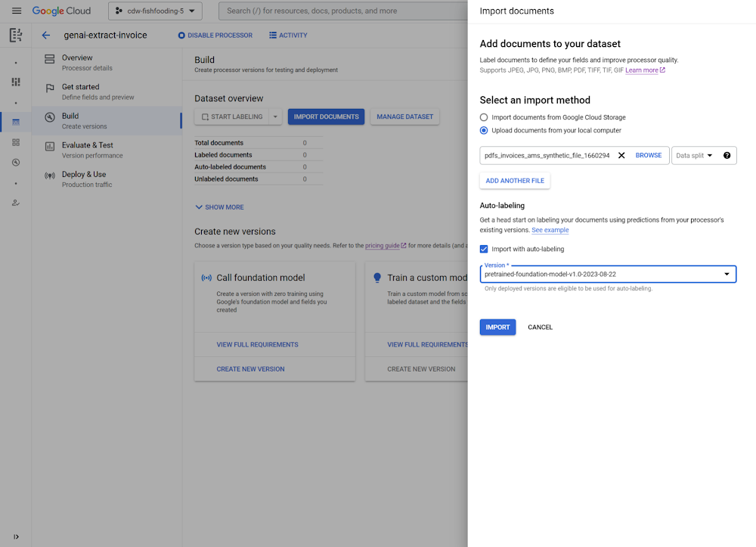Screen dimensions: 756x547
Task: Cancel the import documents panel
Action: (540, 327)
